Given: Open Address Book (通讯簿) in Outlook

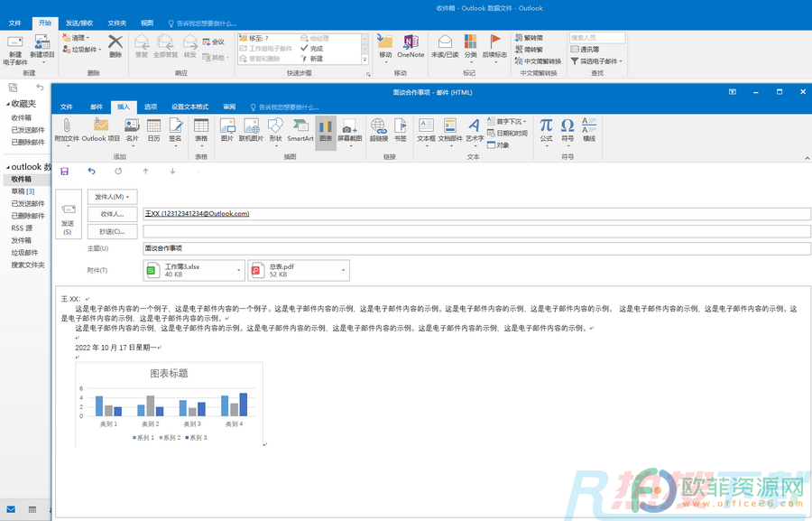Looking at the screenshot, I should 586,50.
